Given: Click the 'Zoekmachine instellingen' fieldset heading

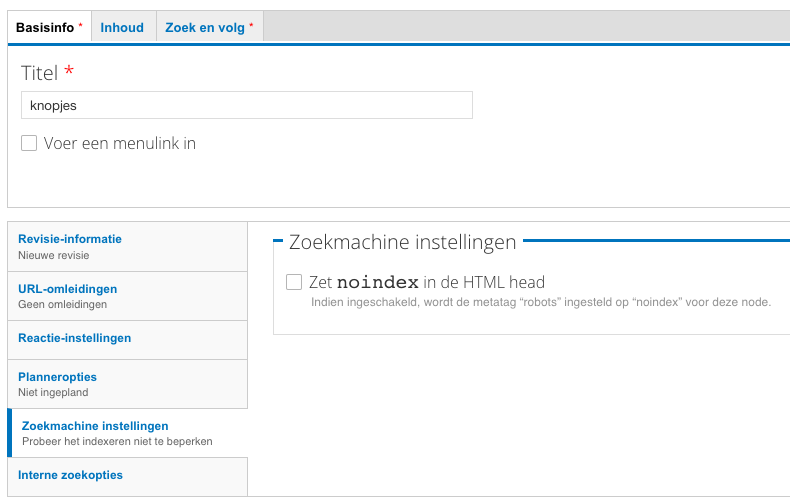Looking at the screenshot, I should (x=402, y=242).
